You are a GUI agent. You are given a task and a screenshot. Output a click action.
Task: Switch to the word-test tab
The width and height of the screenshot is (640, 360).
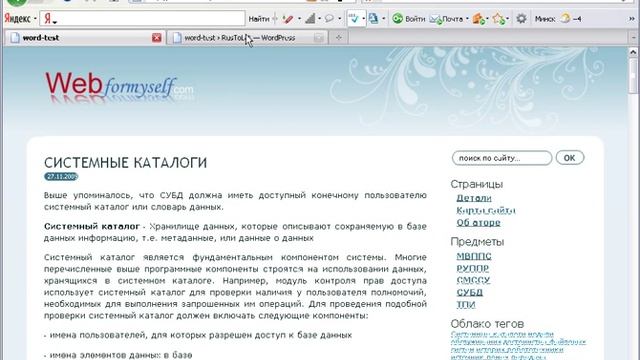[84, 38]
